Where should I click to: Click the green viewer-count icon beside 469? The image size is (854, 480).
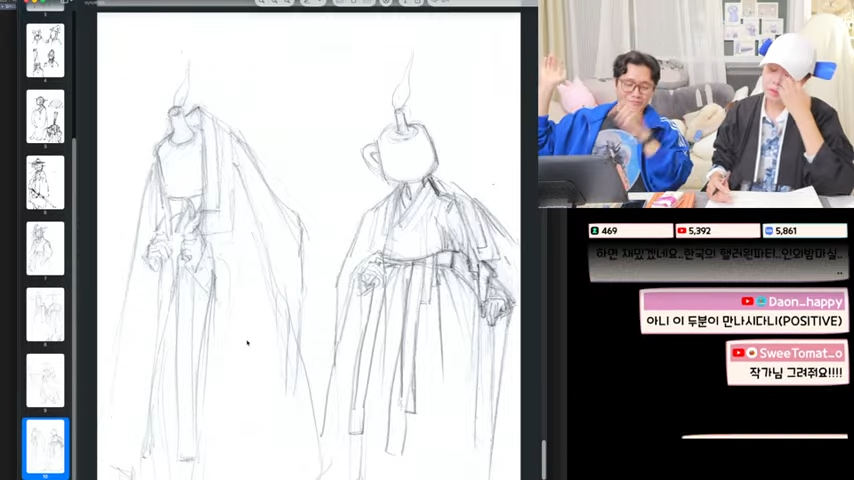[595, 231]
